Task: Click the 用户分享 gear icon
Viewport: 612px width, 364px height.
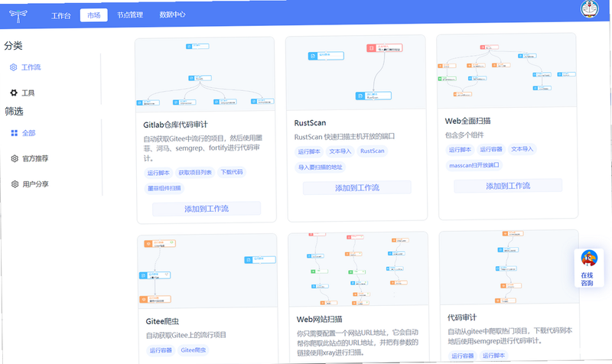Action: pyautogui.click(x=15, y=184)
